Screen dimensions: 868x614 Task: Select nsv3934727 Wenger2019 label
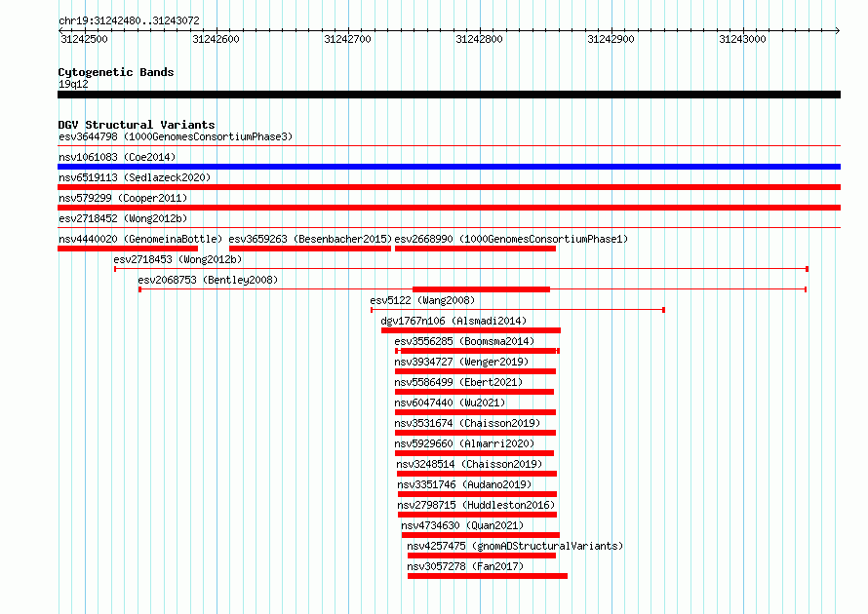pyautogui.click(x=461, y=362)
